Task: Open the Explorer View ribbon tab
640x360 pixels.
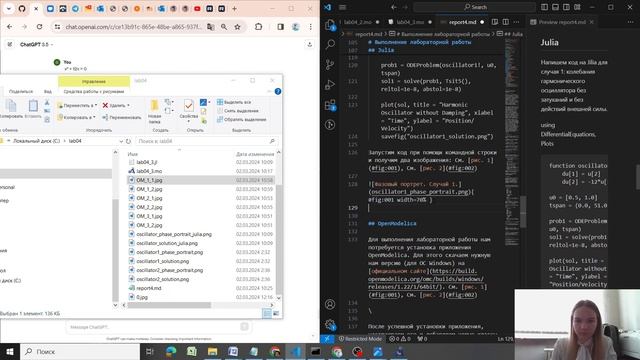Action: click(x=48, y=91)
